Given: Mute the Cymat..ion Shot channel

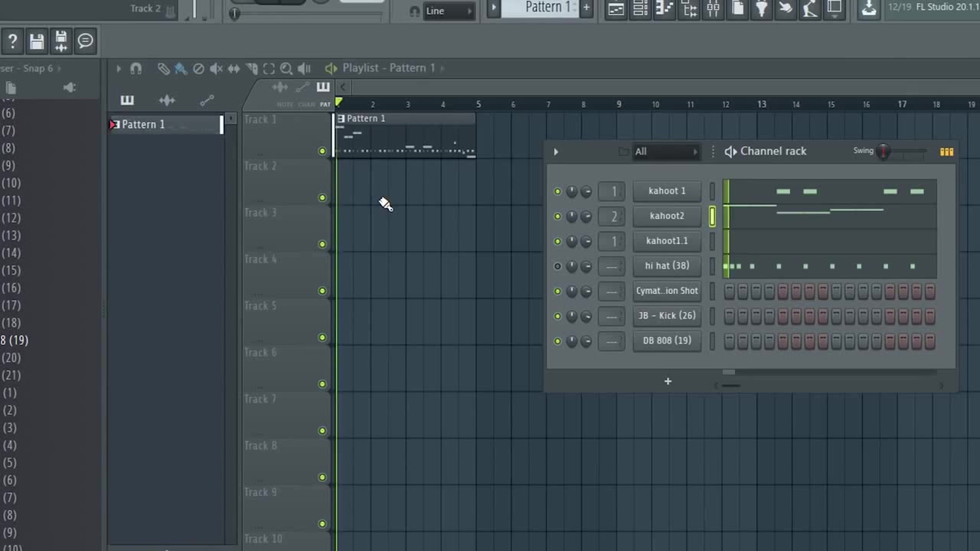Looking at the screenshot, I should (557, 291).
